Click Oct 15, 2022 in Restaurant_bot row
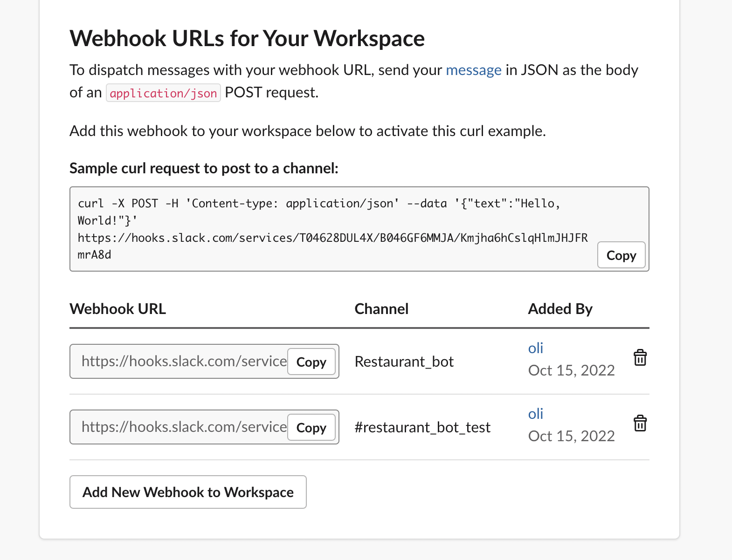Screen dimensions: 732x560 tap(571, 370)
